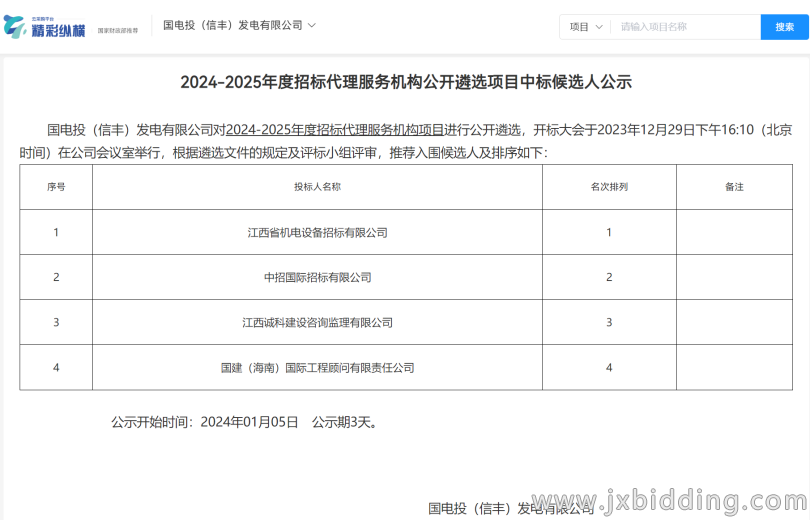Click the 投标人名称 column header
Viewport: 810px width, 520px height.
coord(317,187)
